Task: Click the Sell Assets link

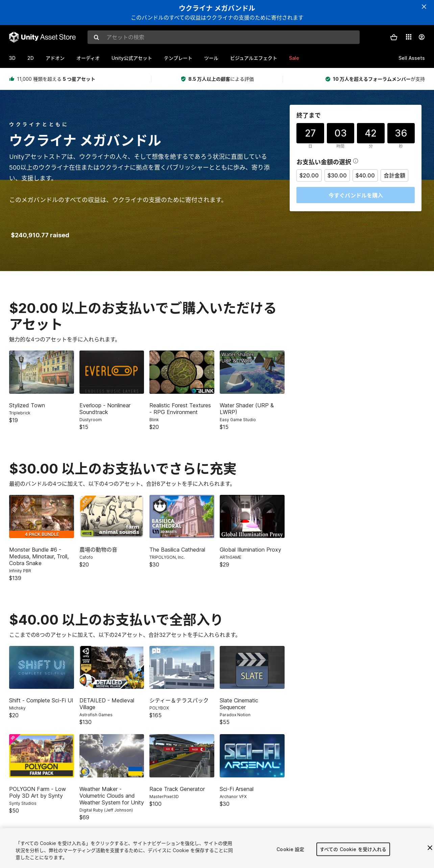Action: click(x=411, y=58)
